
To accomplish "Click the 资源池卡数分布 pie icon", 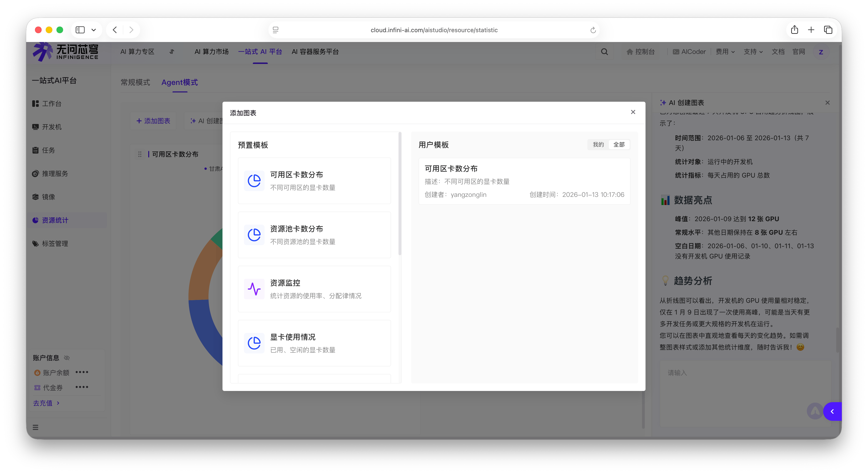I will point(254,235).
